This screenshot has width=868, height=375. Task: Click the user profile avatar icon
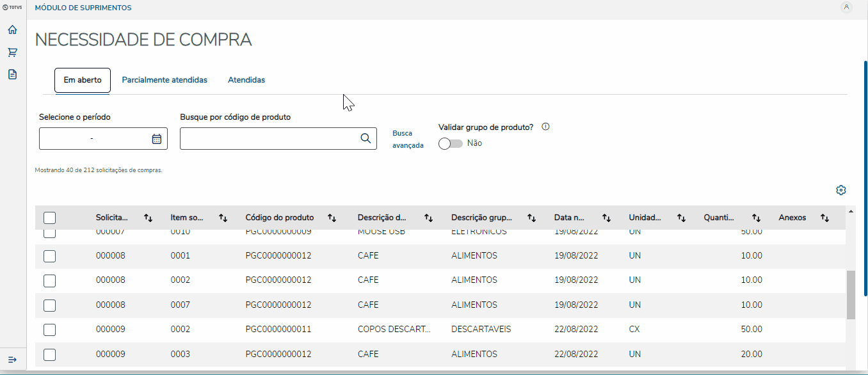coord(846,8)
